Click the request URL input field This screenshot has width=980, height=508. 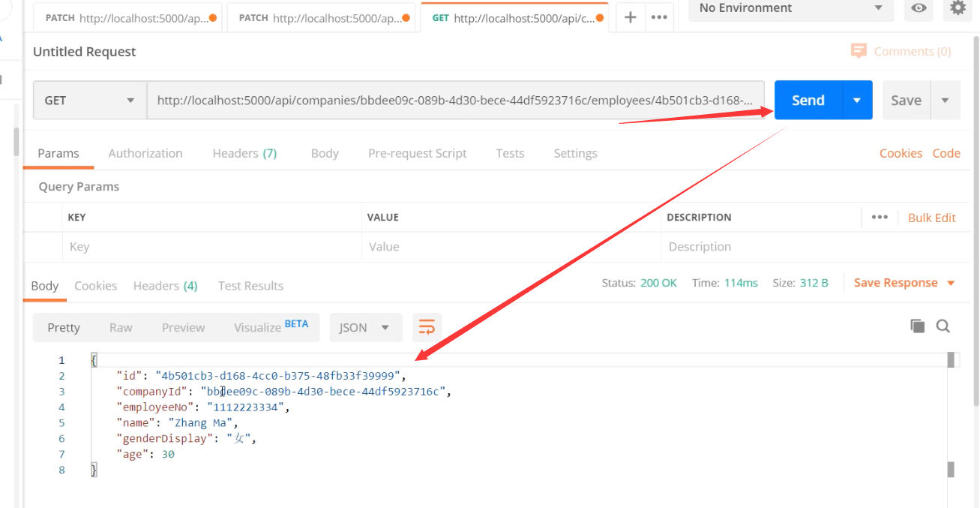point(455,101)
